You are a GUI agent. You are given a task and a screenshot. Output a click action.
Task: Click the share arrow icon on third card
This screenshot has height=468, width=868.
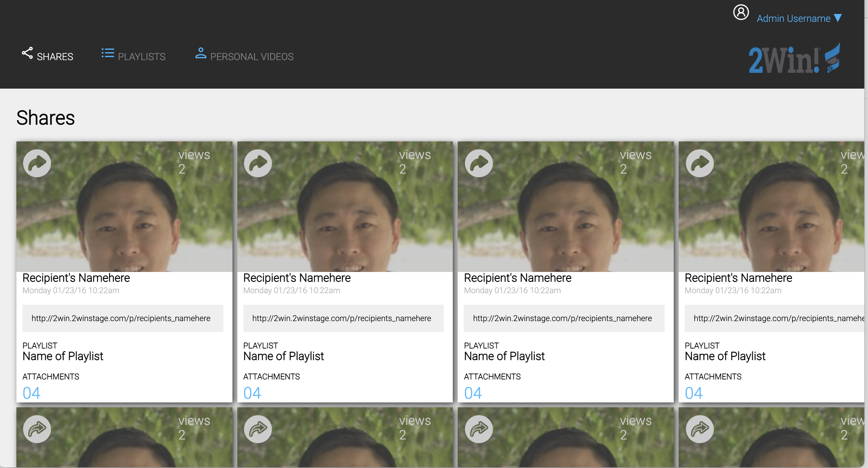(x=479, y=163)
